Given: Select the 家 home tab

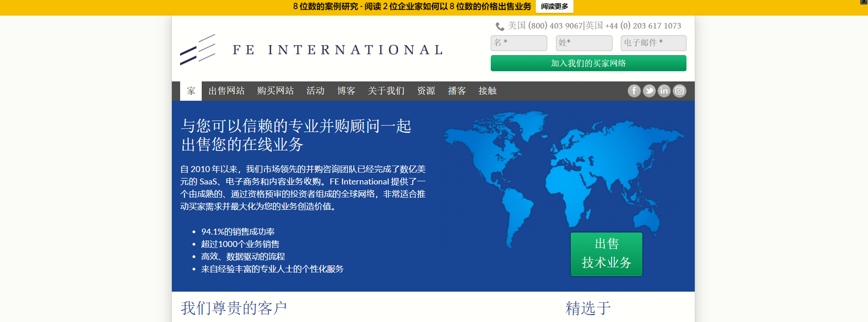Looking at the screenshot, I should (191, 91).
